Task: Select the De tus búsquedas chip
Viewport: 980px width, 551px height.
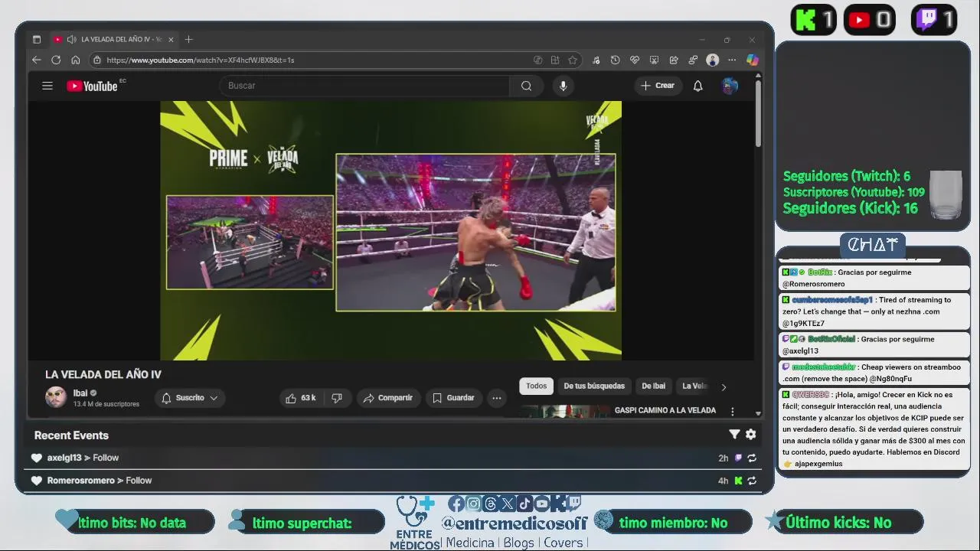Action: coord(594,386)
